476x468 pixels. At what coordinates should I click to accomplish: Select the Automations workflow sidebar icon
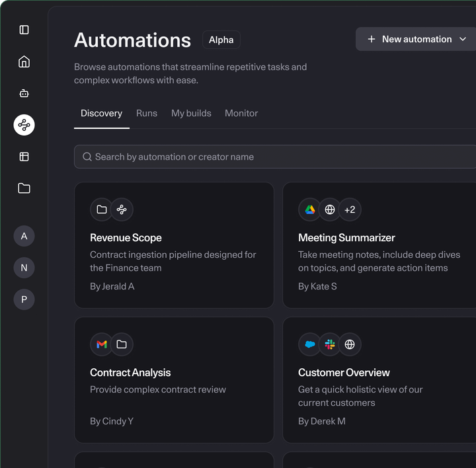(x=24, y=125)
